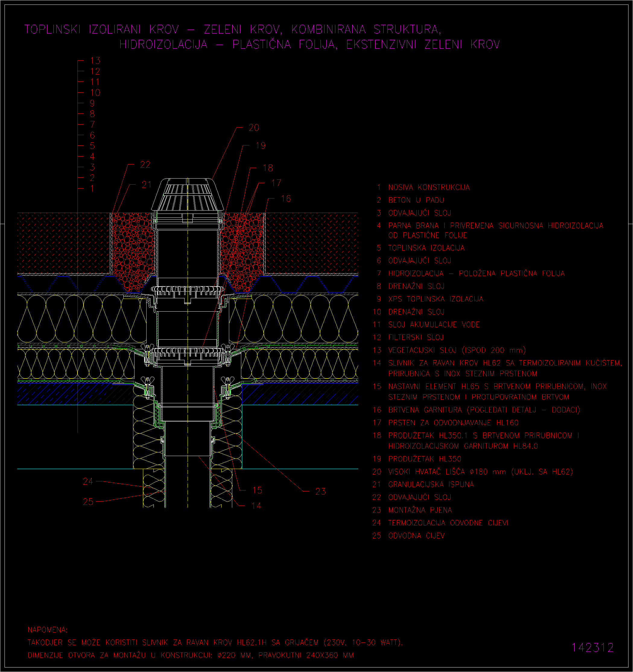Select legend text 'PRSTEN ZA ODVODNJAVANJE HL160'
Screen dimensions: 633x672
453,423
